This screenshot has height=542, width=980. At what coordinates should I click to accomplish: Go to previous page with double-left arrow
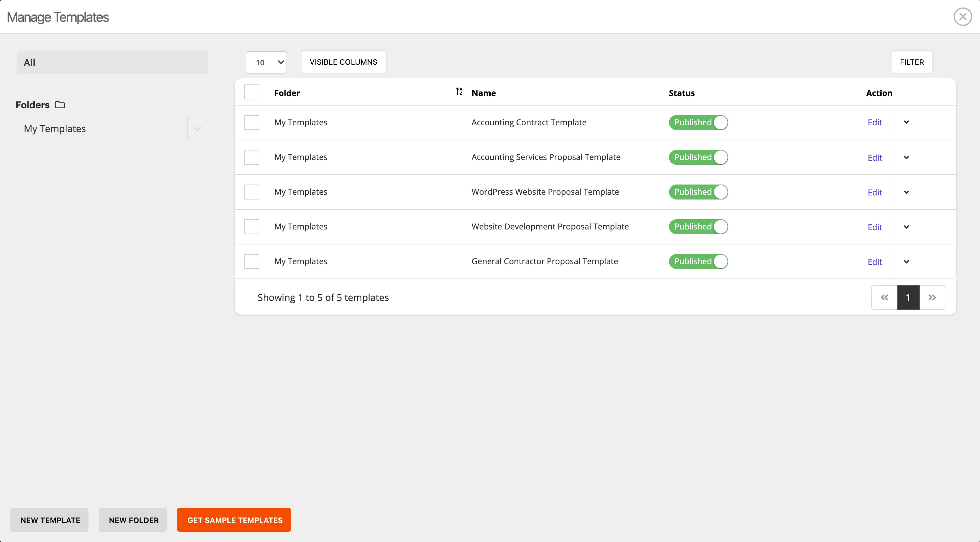884,297
